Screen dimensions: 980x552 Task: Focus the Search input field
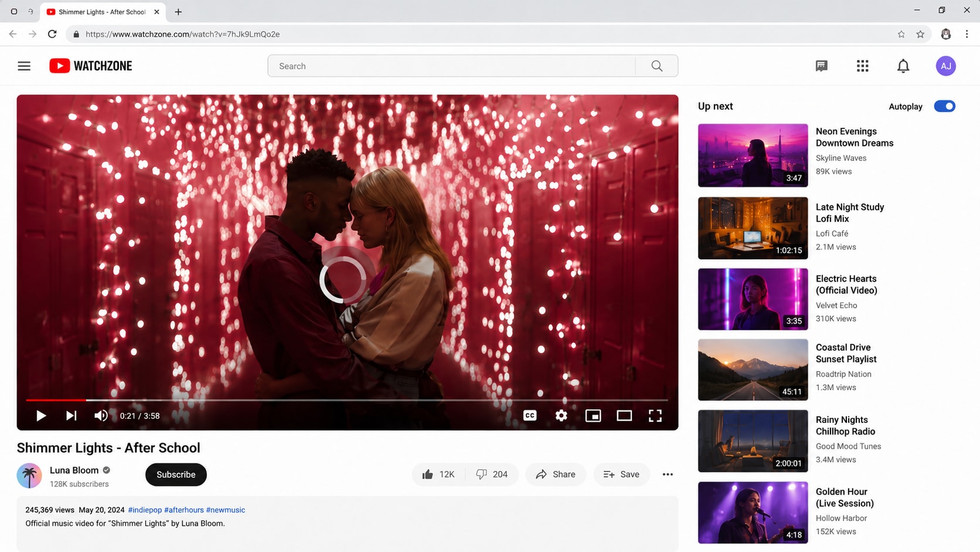(451, 66)
